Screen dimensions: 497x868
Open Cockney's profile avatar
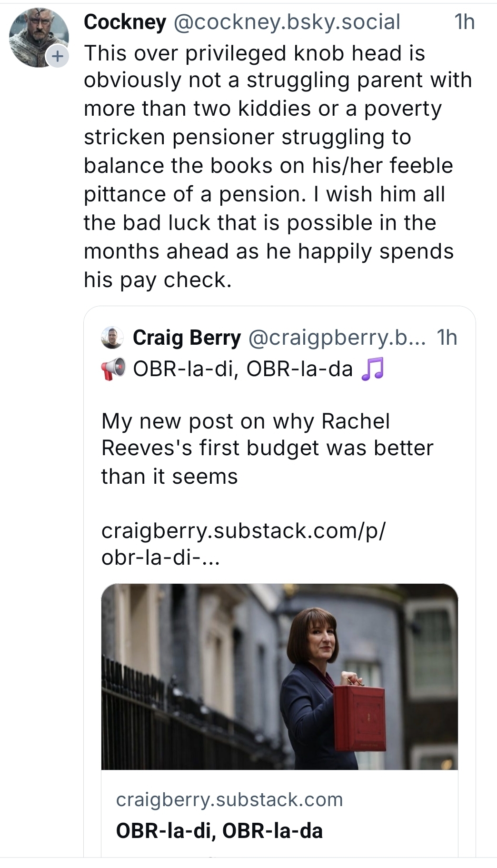click(37, 37)
